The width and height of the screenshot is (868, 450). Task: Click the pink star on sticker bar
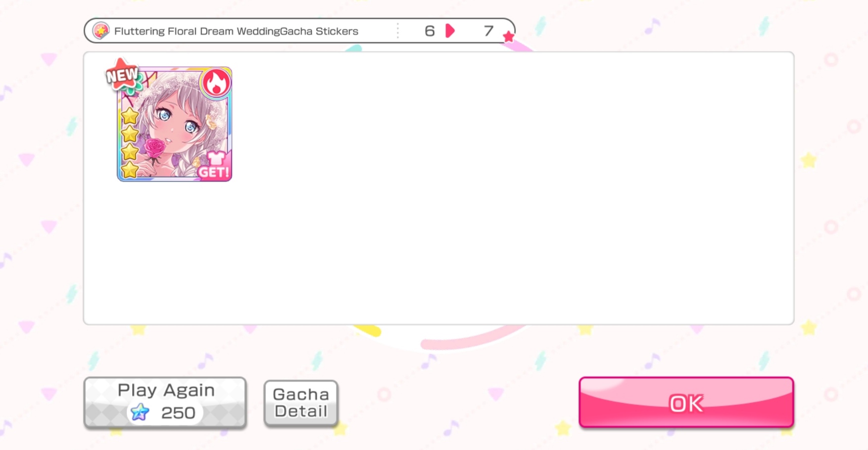point(508,37)
